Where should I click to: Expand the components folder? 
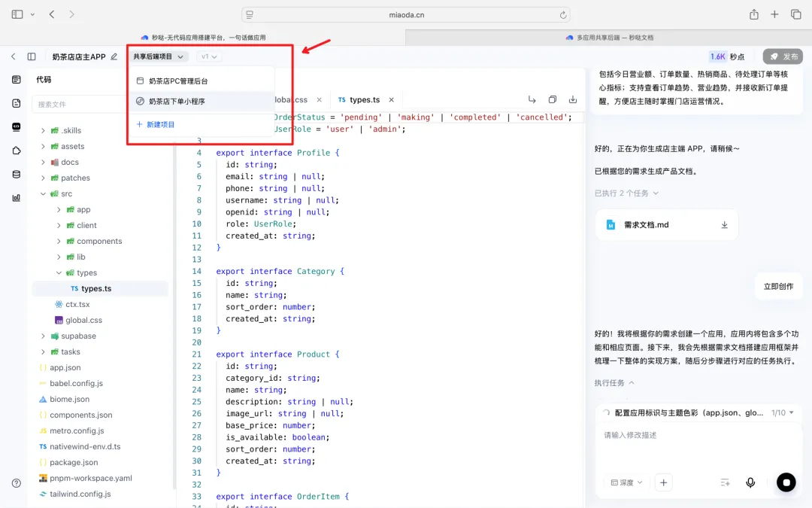pos(59,241)
